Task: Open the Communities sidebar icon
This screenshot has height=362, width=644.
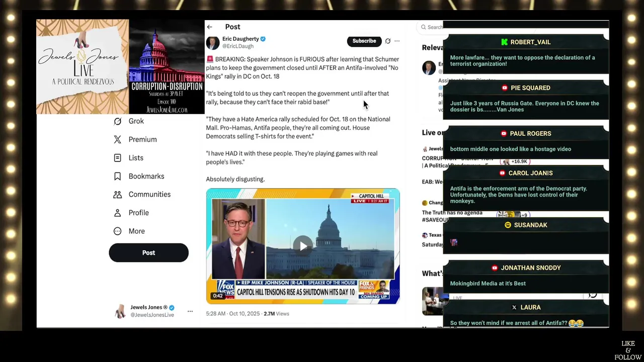Action: pyautogui.click(x=117, y=195)
